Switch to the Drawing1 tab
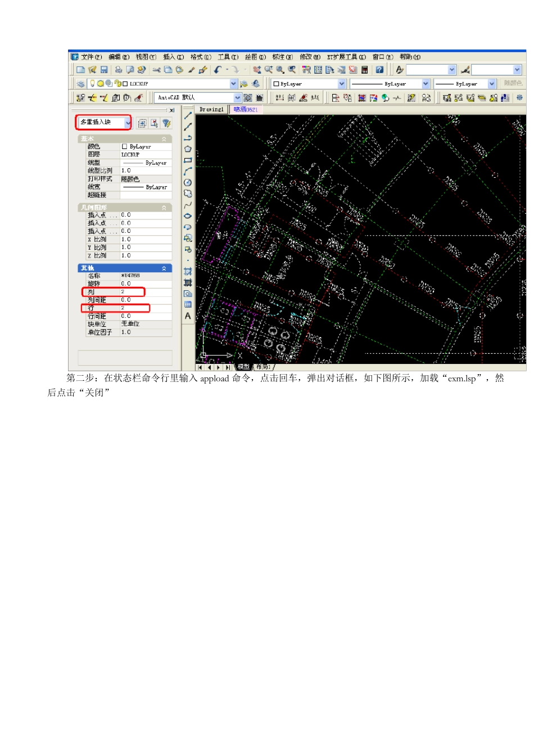This screenshot has height=756, width=534. [x=211, y=110]
